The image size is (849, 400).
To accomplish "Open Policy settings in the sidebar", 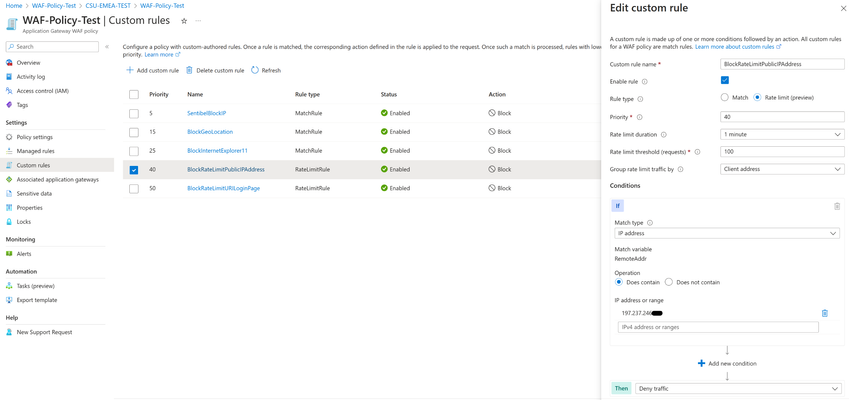I will point(35,137).
